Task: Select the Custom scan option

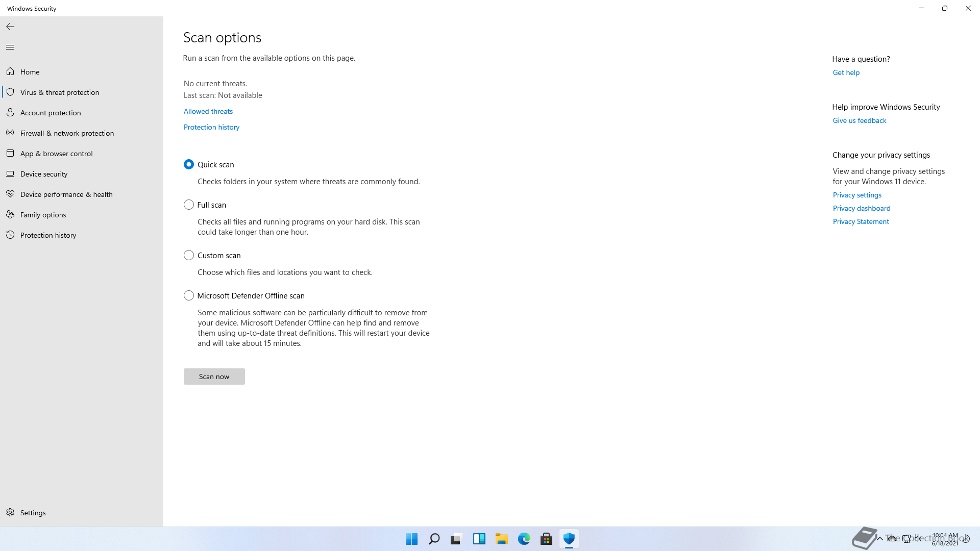Action: point(189,255)
